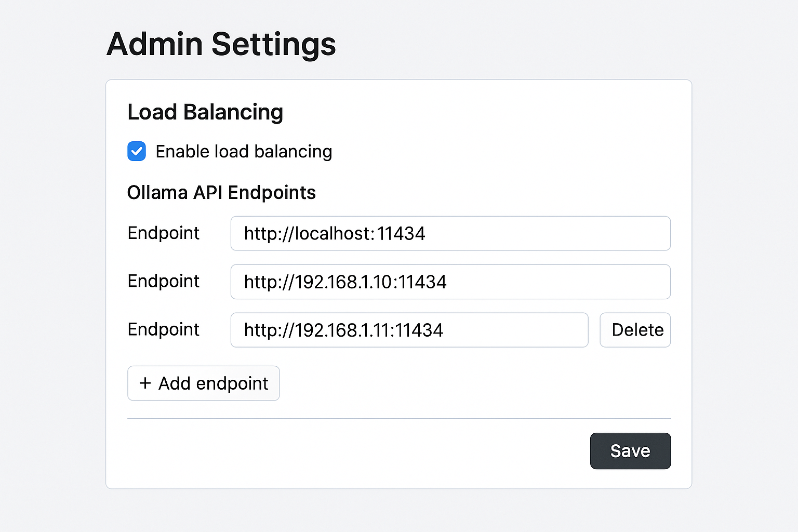Screen dimensions: 798x532
Task: Click the Endpoint label on the second row
Action: (x=163, y=281)
